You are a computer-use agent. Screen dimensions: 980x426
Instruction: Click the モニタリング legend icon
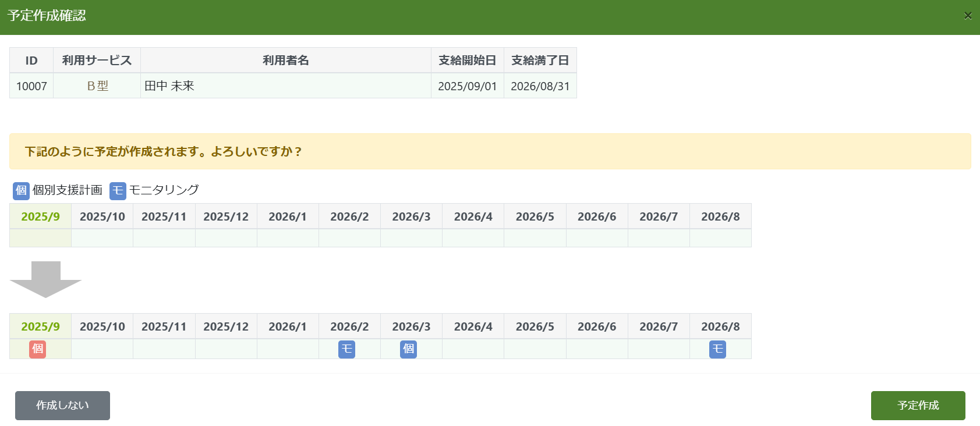point(118,190)
